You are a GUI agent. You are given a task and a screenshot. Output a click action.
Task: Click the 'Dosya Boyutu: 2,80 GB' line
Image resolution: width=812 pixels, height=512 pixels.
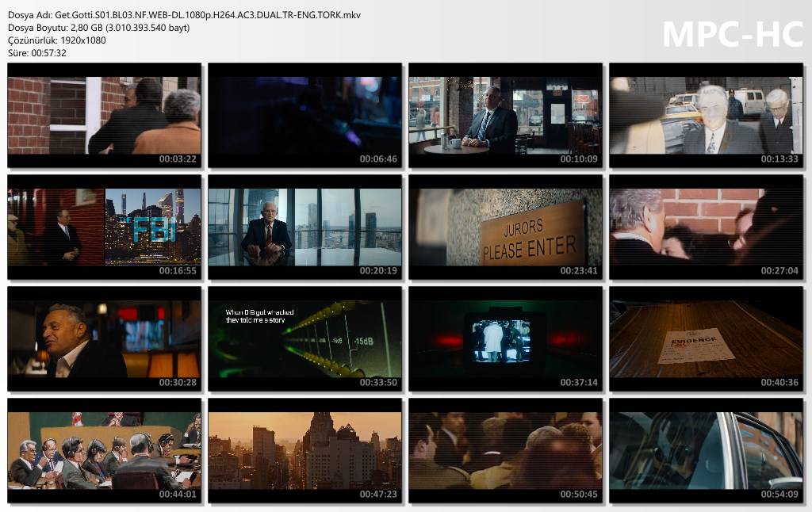click(99, 28)
